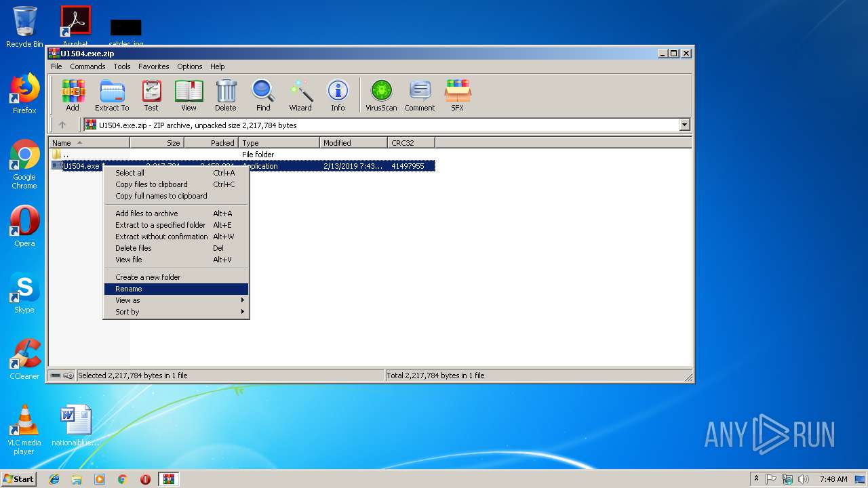This screenshot has height=488, width=868.
Task: Click WinRAR taskbar button
Action: (169, 479)
